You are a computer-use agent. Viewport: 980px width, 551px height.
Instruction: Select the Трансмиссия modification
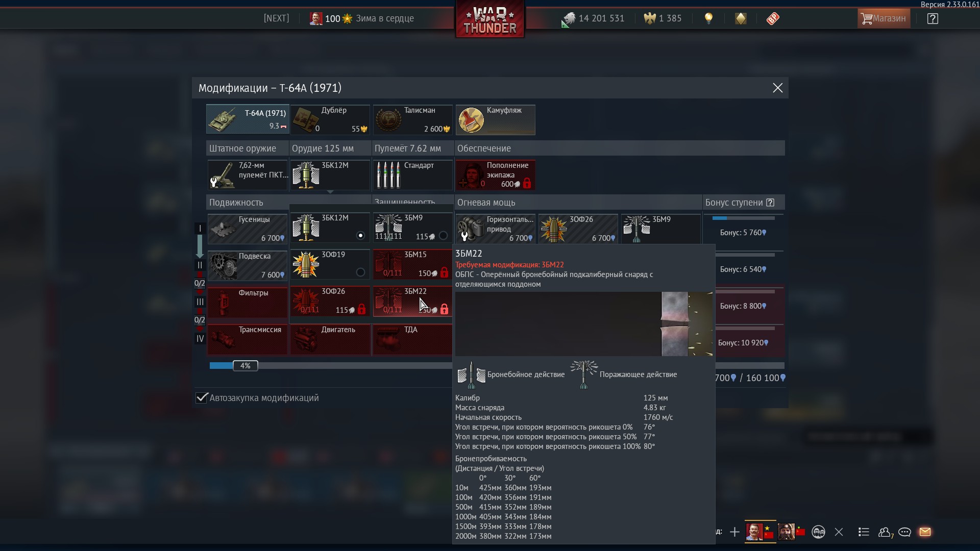(248, 339)
